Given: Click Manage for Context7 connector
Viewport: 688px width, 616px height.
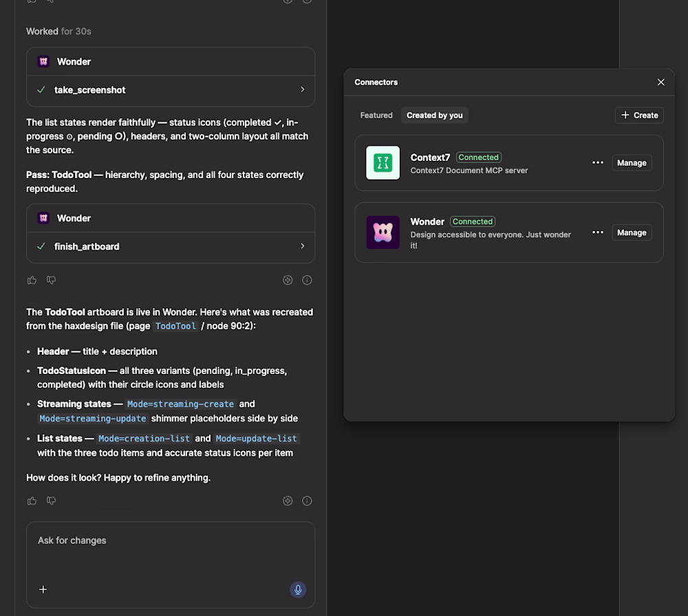Looking at the screenshot, I should tap(632, 163).
